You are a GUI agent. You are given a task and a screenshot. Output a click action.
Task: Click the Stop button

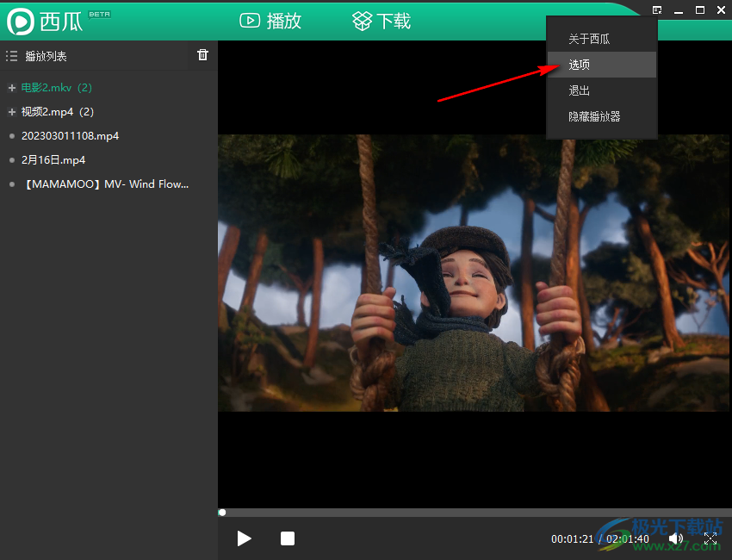point(288,538)
